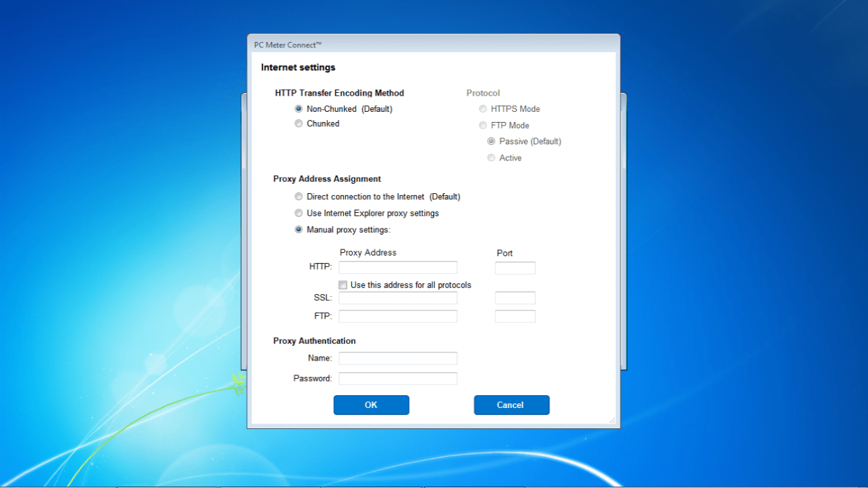Click the proxy authentication Password field
This screenshot has width=868, height=488.
click(x=398, y=379)
